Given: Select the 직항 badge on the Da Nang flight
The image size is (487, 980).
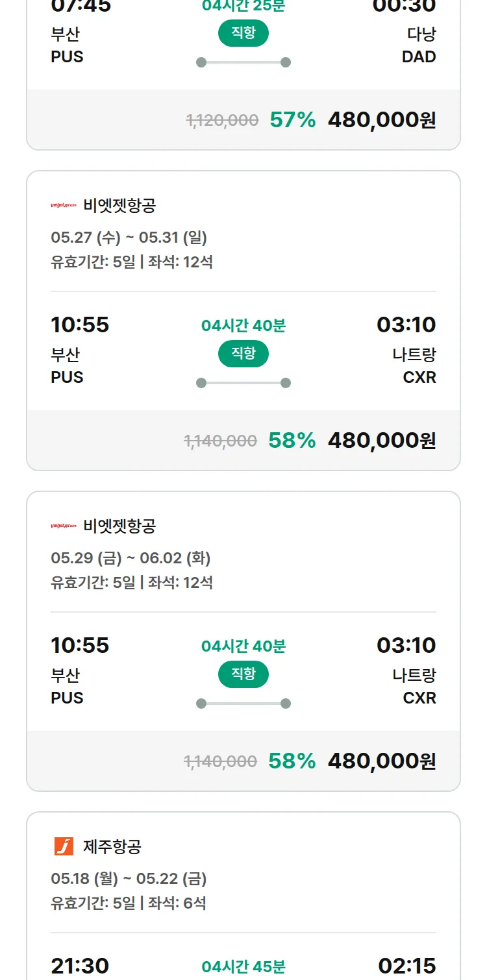Looking at the screenshot, I should (243, 33).
